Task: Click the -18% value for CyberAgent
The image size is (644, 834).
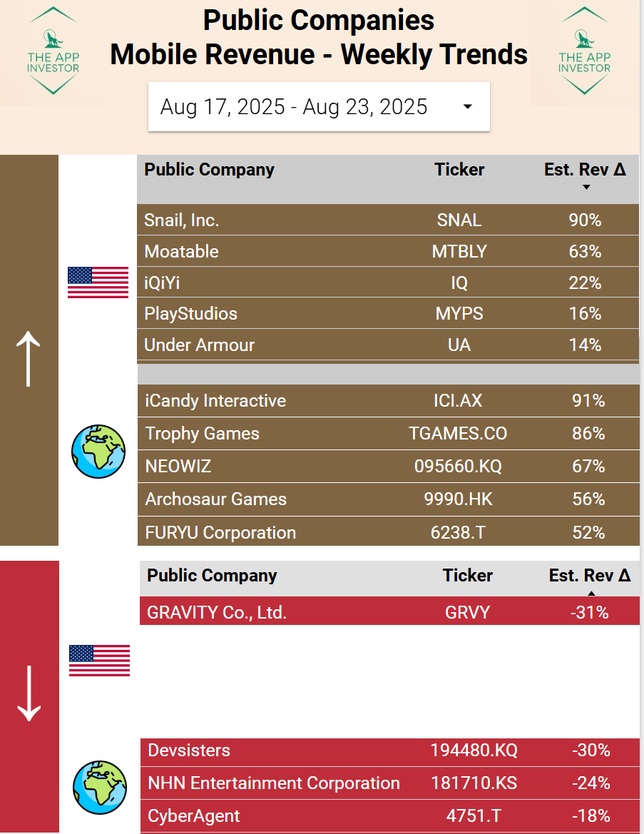Action: click(x=591, y=816)
